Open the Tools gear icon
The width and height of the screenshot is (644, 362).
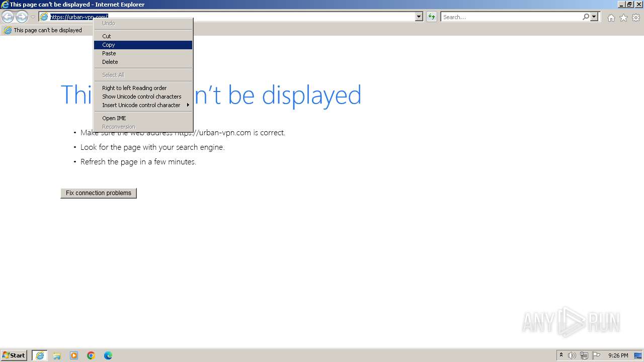[x=636, y=18]
